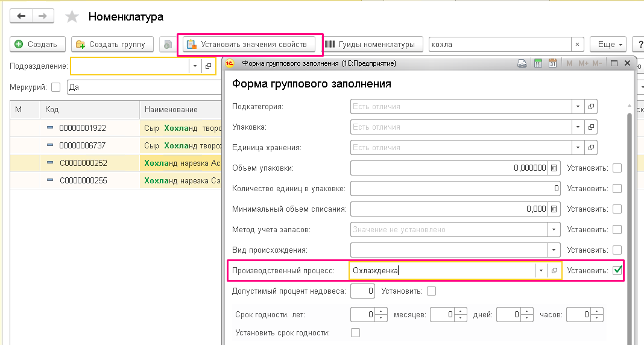
Task: Toggle Установить срок годности checkbox
Action: [356, 332]
